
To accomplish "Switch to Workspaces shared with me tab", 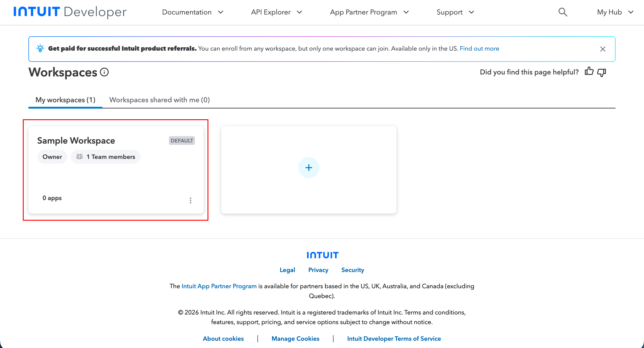I will 159,100.
